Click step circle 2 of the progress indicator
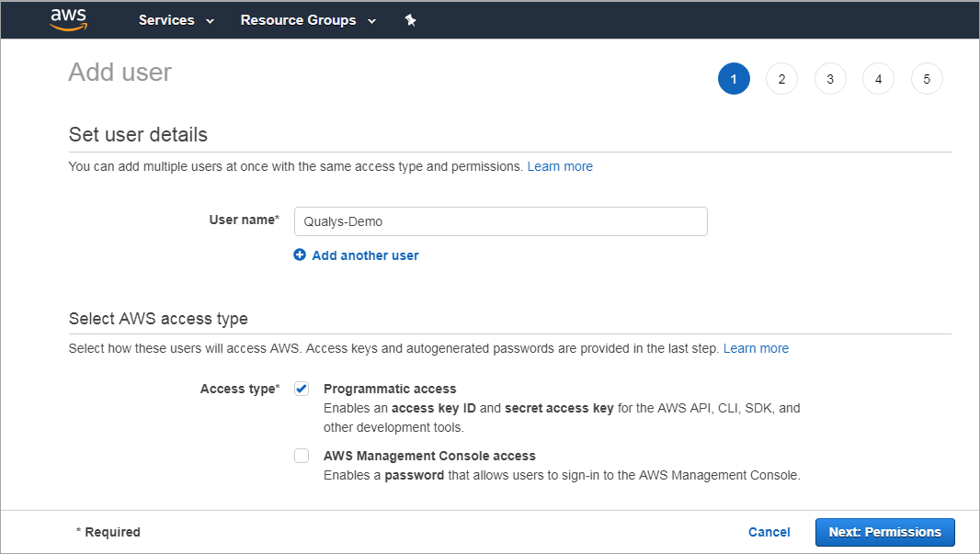Screen dimensions: 980x554 tap(781, 79)
